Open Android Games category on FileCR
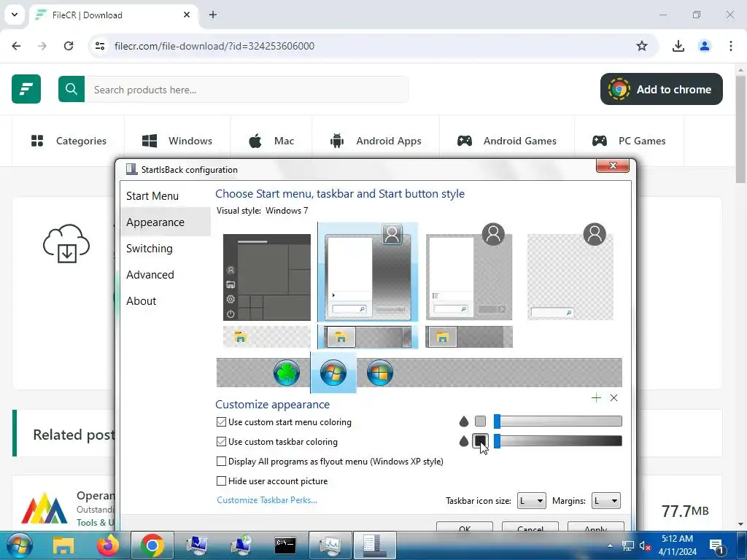Screen dimensions: 747x560 coord(507,141)
